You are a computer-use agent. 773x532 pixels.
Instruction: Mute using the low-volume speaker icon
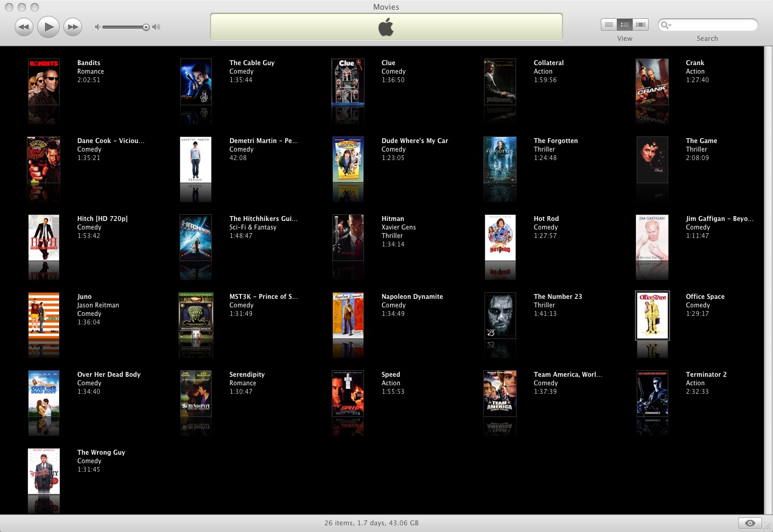point(97,27)
